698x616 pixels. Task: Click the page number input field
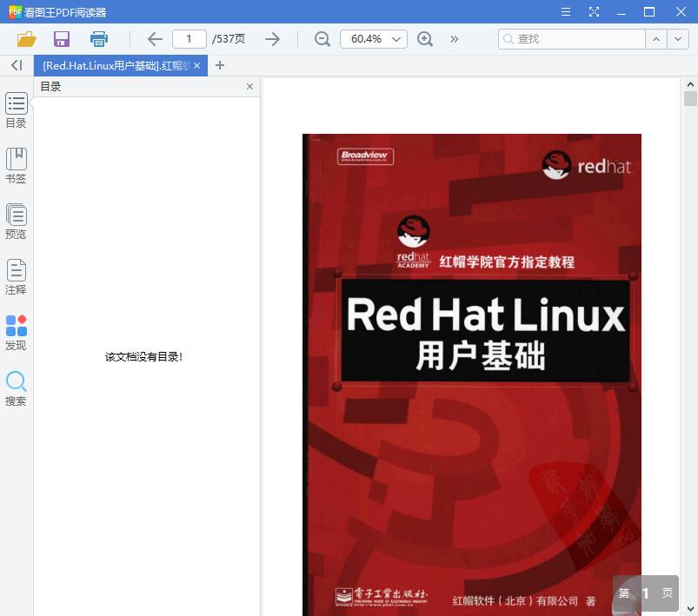[189, 39]
